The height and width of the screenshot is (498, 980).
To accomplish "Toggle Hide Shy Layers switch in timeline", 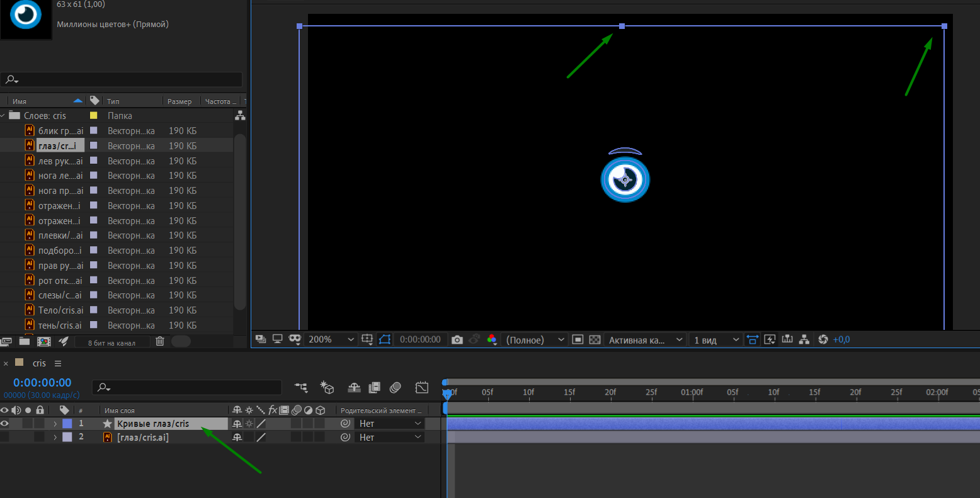I will [x=355, y=387].
